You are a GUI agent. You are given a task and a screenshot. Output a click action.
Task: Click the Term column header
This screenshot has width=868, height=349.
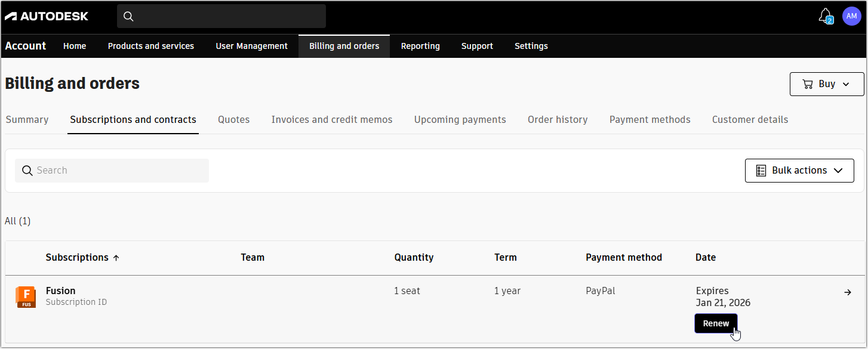click(506, 257)
